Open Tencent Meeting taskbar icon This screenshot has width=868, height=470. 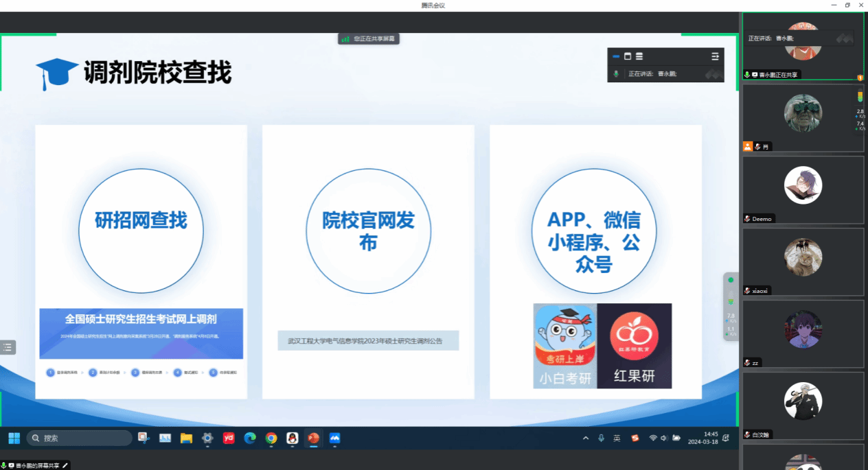pos(334,438)
